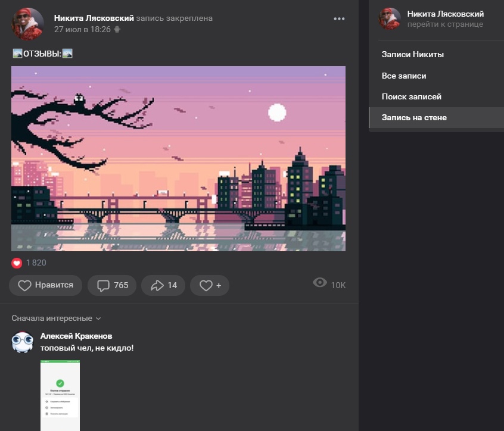
Task: Open the comment's attached screenshot thumbnail
Action: point(60,395)
